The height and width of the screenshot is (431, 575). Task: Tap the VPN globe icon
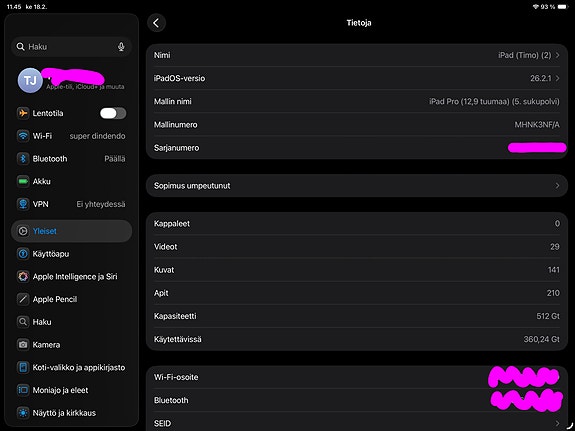pos(23,204)
